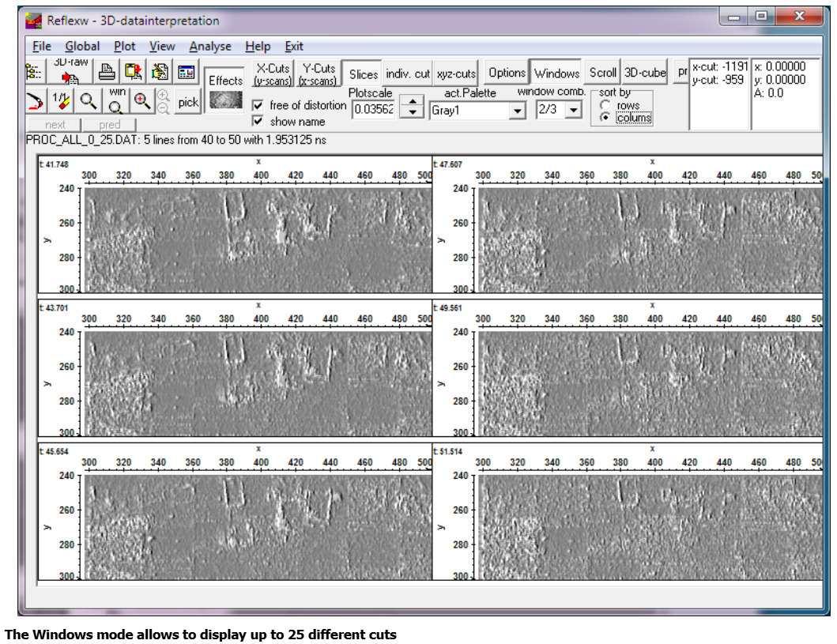The height and width of the screenshot is (644, 837).
Task: Click the 3D-raw import icon
Action: point(71,73)
